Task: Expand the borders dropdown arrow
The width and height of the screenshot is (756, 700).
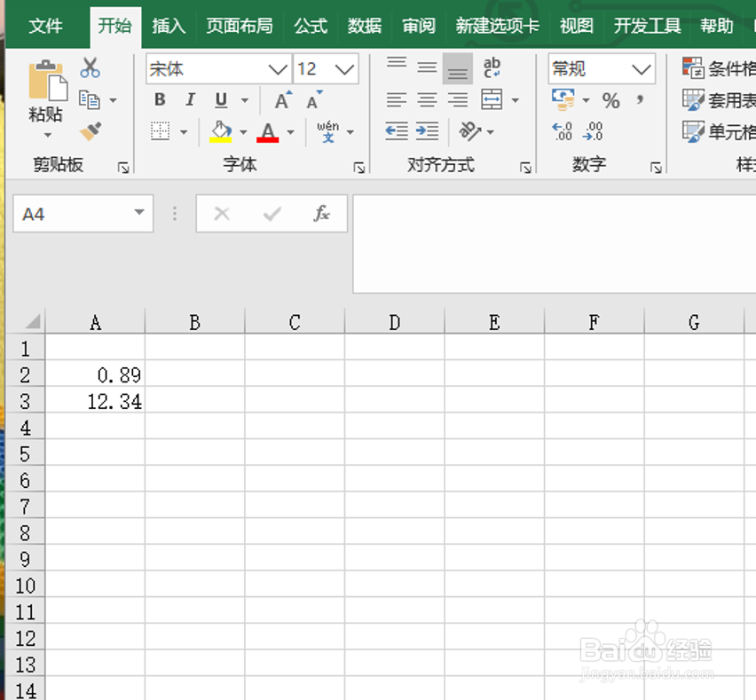Action: (x=184, y=131)
